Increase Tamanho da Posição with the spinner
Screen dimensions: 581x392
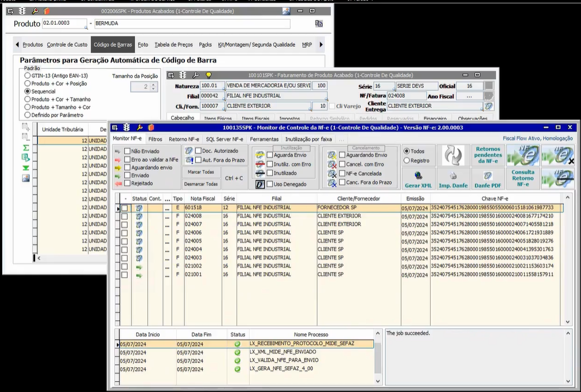point(153,84)
